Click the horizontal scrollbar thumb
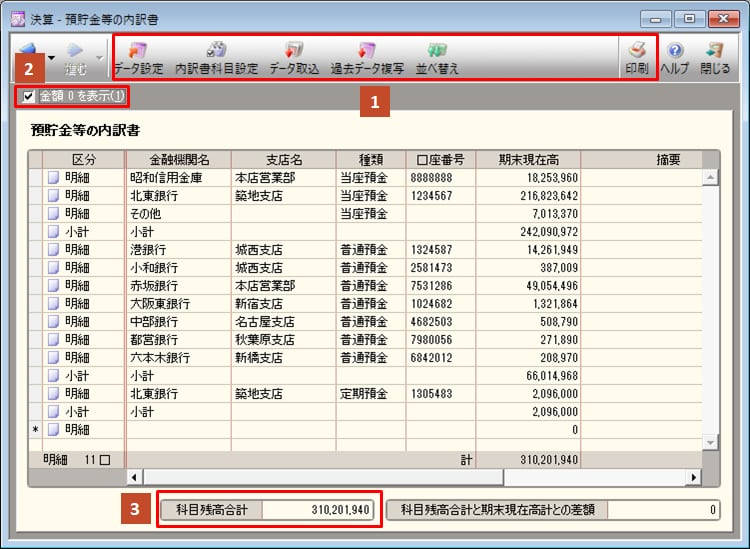 point(323,477)
